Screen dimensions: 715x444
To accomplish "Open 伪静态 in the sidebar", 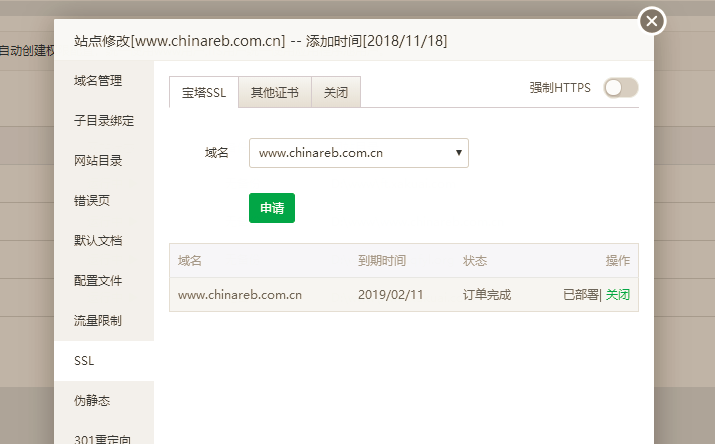I will pos(104,401).
